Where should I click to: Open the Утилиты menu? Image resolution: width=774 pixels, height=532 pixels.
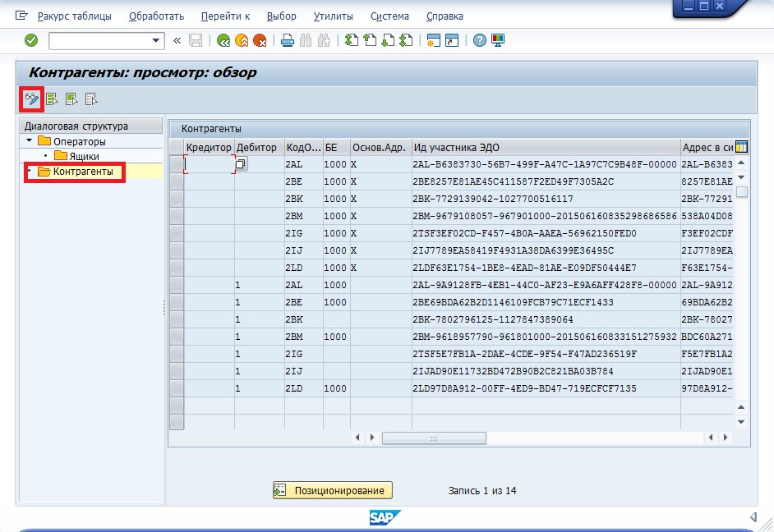[x=333, y=16]
